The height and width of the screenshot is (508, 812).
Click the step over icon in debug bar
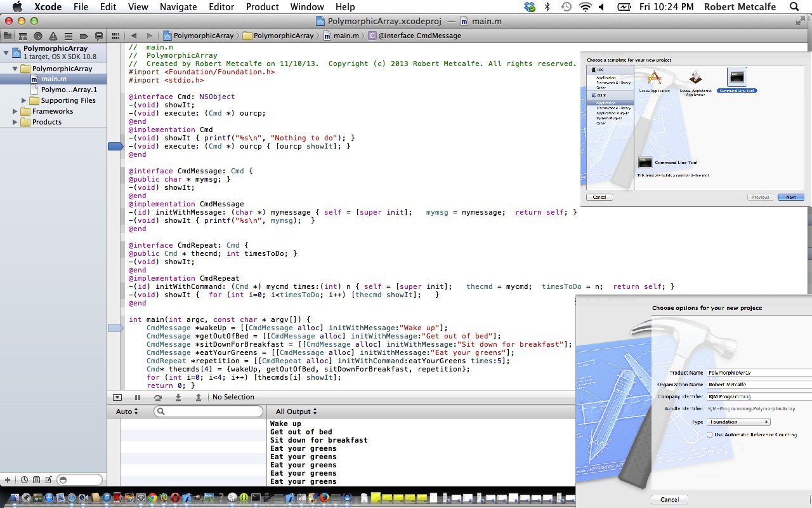157,398
